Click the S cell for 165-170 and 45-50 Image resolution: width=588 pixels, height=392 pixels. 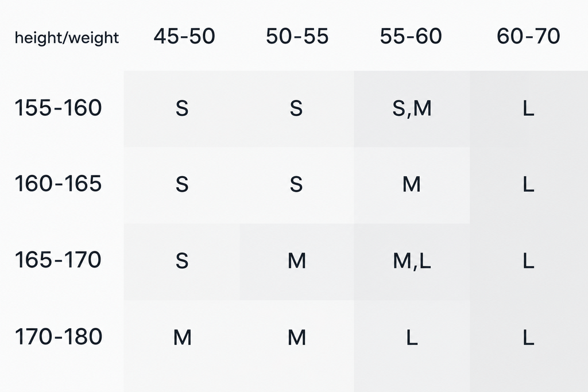tap(182, 261)
